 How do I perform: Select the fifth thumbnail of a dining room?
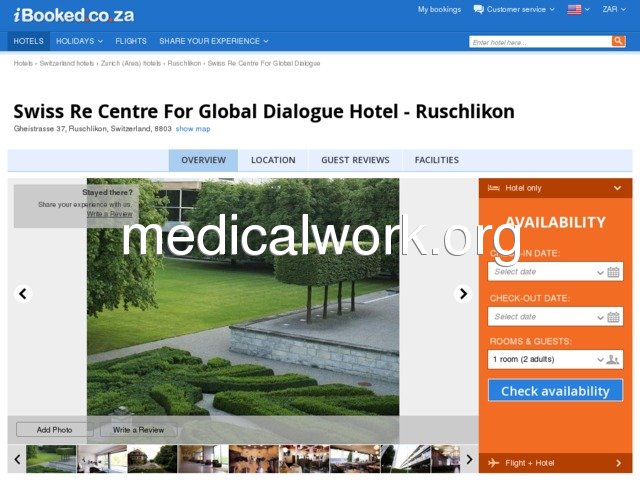[x=253, y=459]
